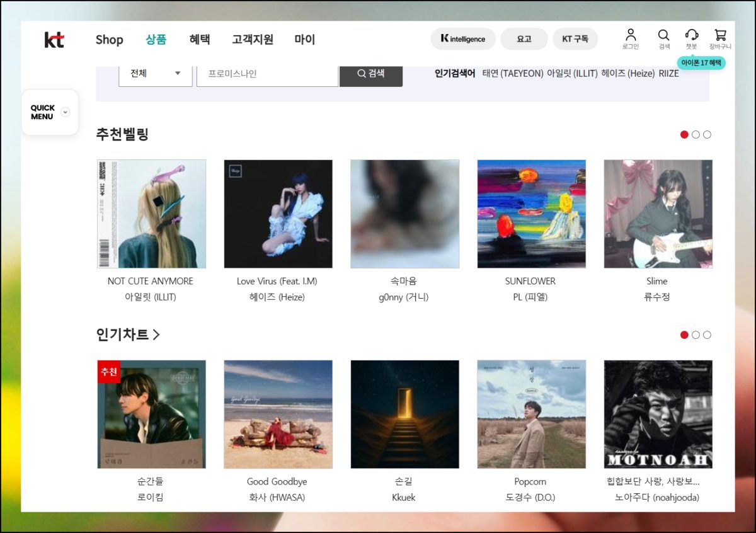Screen dimensions: 756x533
Task: Open the 마이 menu
Action: 305,40
